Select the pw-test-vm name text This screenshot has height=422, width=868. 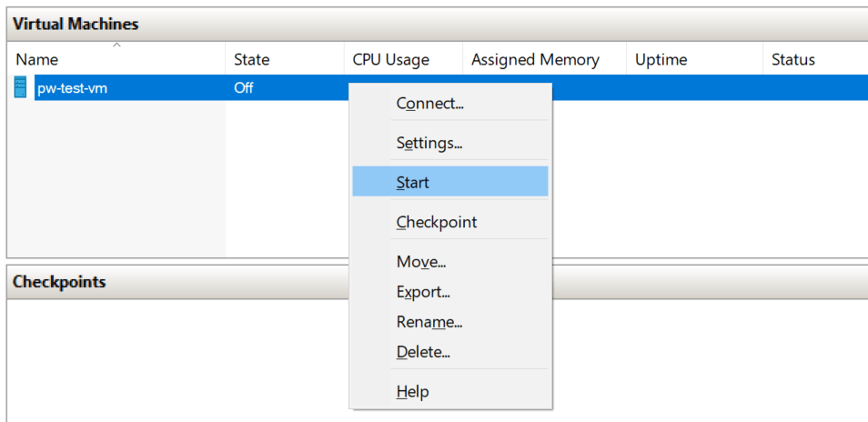coord(73,88)
